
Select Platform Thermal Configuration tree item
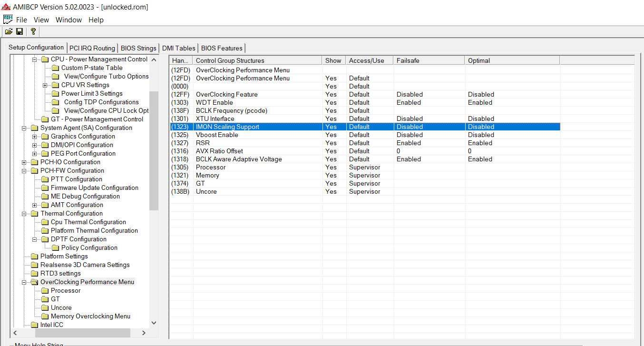[x=94, y=230]
